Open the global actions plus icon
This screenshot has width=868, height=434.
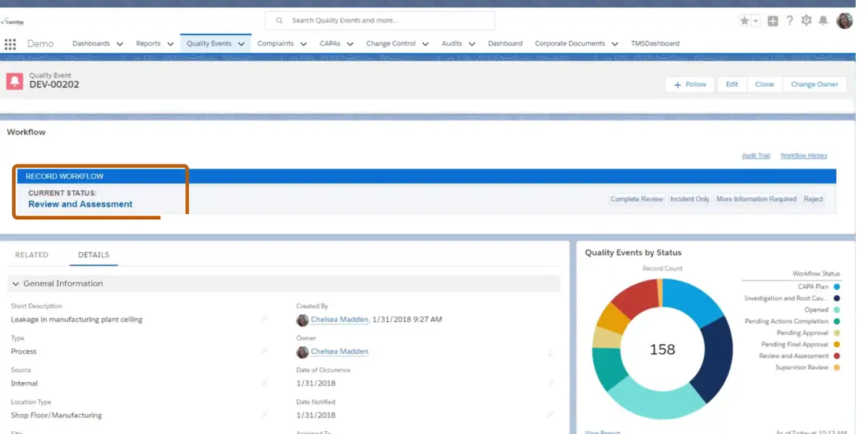(773, 21)
